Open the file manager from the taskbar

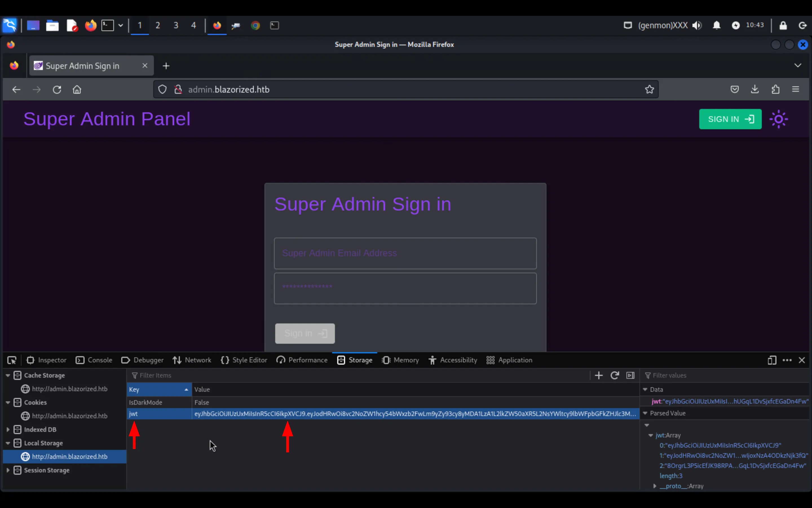pyautogui.click(x=52, y=25)
